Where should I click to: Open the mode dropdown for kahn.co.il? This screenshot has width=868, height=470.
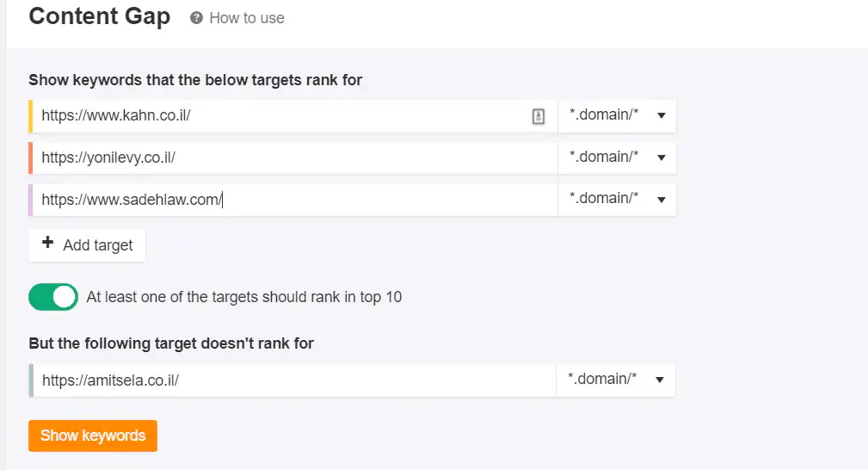617,115
